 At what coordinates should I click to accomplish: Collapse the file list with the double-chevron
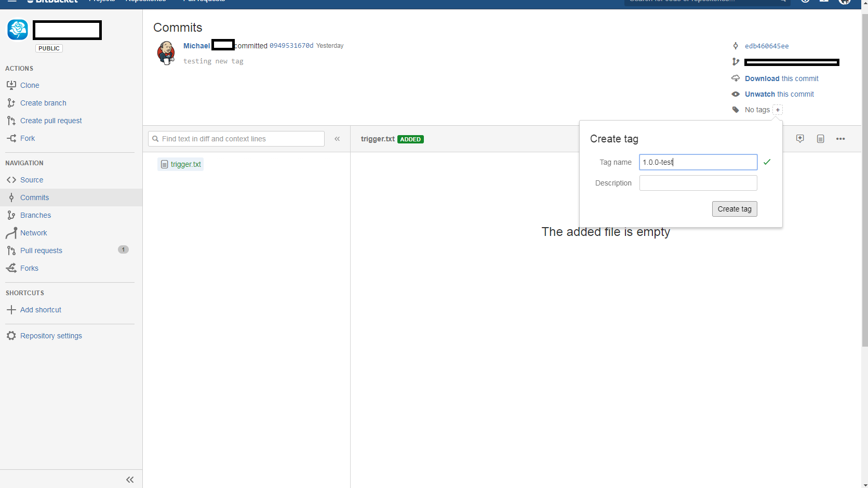click(x=337, y=139)
